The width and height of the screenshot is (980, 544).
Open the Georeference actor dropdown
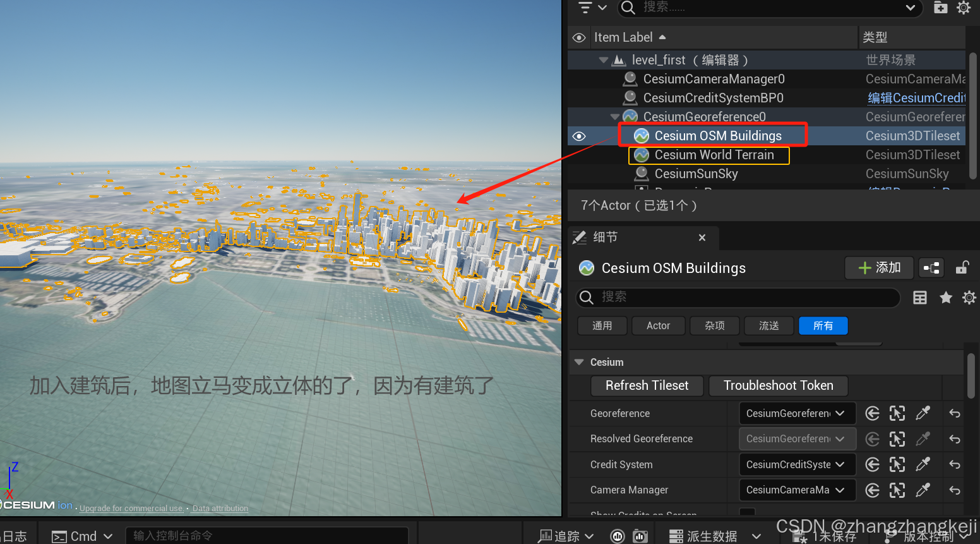click(798, 413)
